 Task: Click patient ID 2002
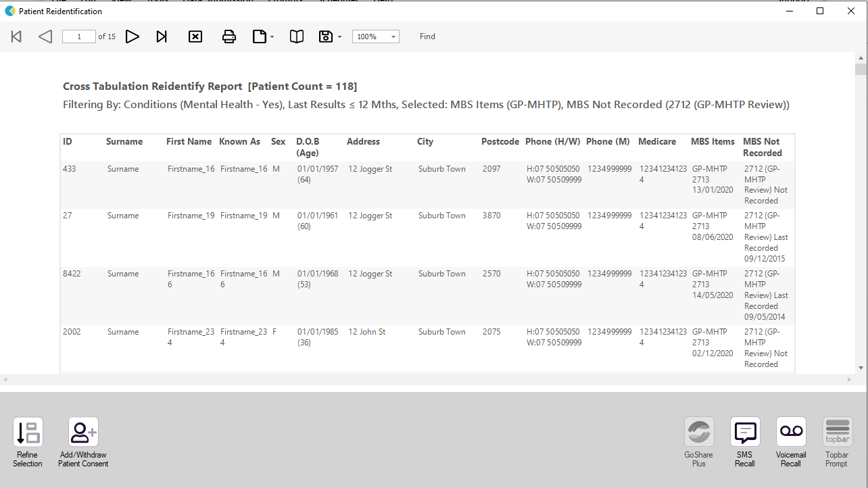click(x=72, y=332)
